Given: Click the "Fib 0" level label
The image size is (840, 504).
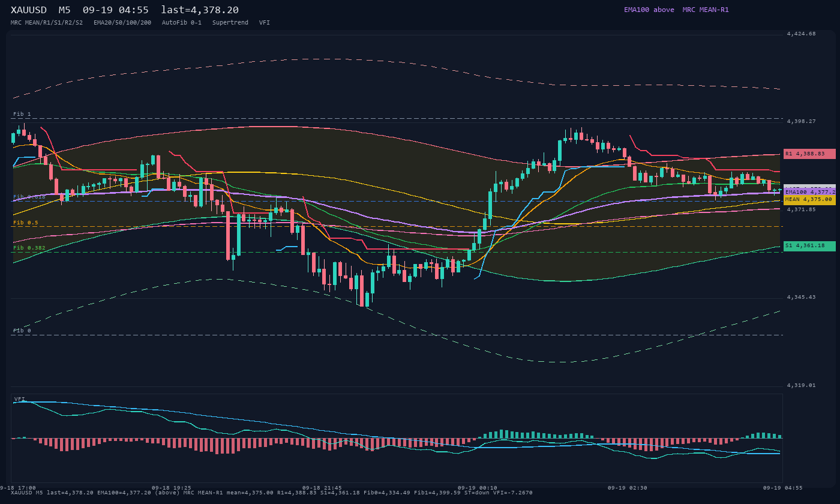Looking at the screenshot, I should click(22, 331).
